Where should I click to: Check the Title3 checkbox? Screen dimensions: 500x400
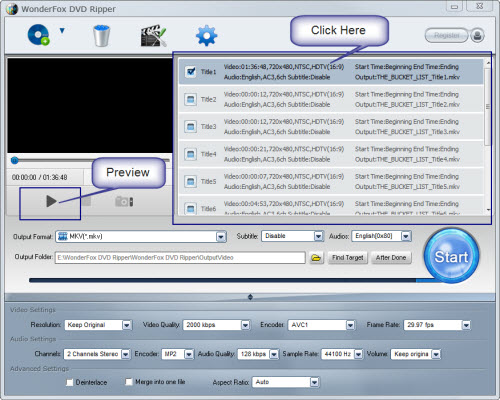tap(191, 127)
